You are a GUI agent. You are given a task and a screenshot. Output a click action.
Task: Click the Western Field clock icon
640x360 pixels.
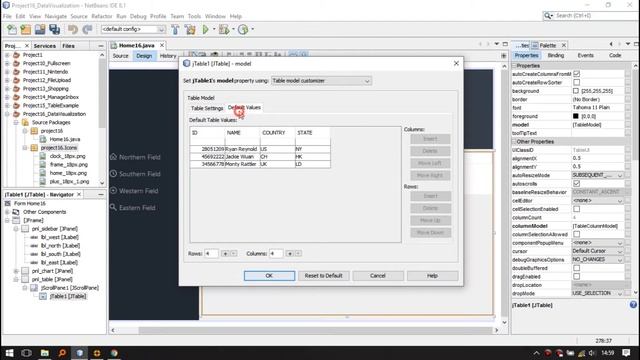113,191
